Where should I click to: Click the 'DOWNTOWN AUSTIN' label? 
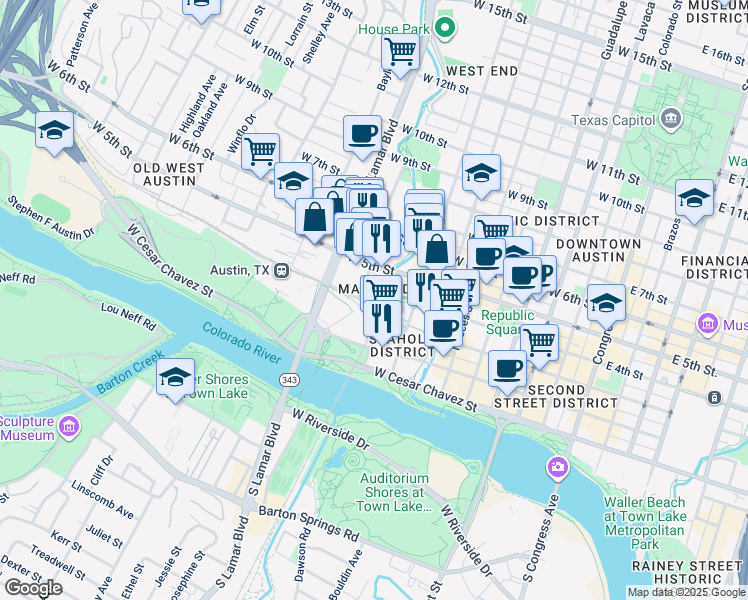click(599, 250)
